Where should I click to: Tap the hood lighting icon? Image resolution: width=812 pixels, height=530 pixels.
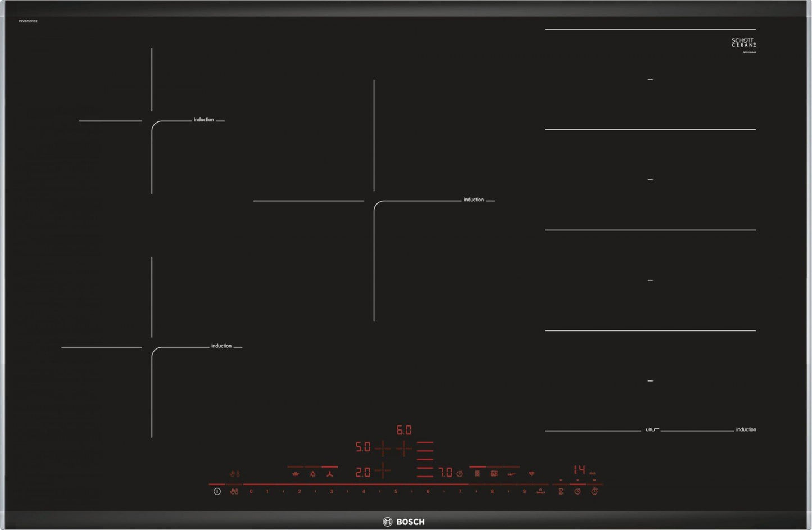[312, 473]
